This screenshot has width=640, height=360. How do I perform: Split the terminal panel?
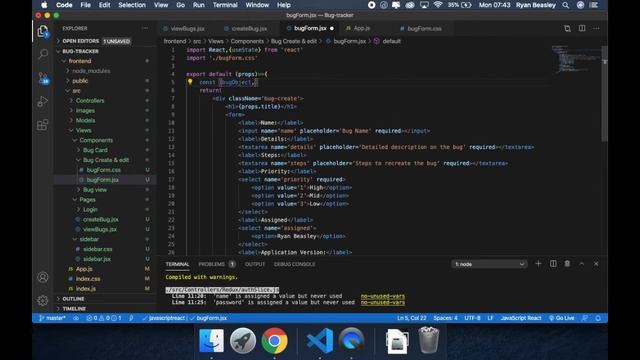[553, 264]
